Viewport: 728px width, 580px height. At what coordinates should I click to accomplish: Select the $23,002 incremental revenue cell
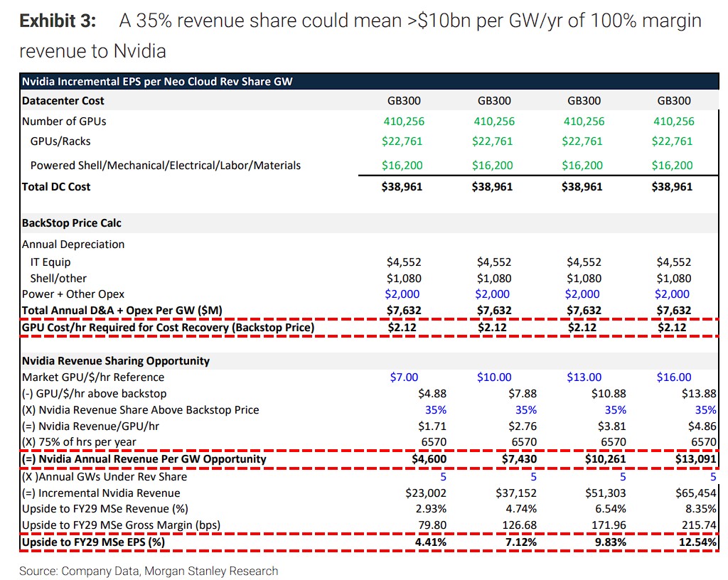coord(426,493)
